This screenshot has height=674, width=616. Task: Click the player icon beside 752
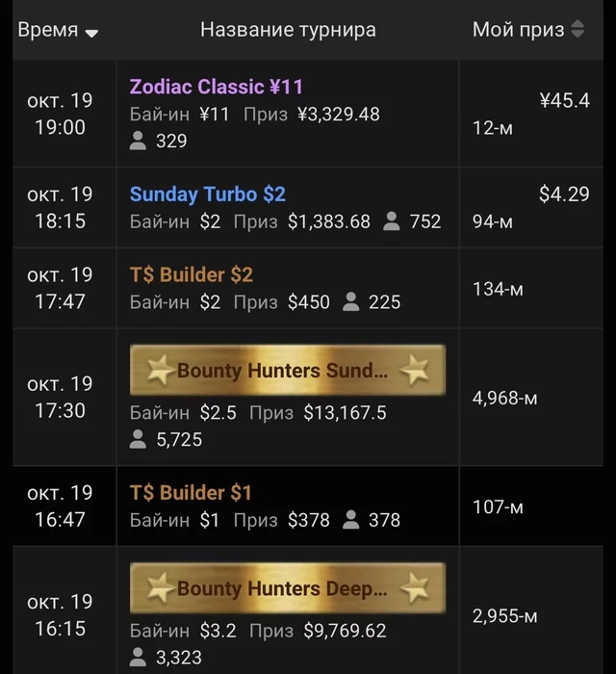pos(392,221)
